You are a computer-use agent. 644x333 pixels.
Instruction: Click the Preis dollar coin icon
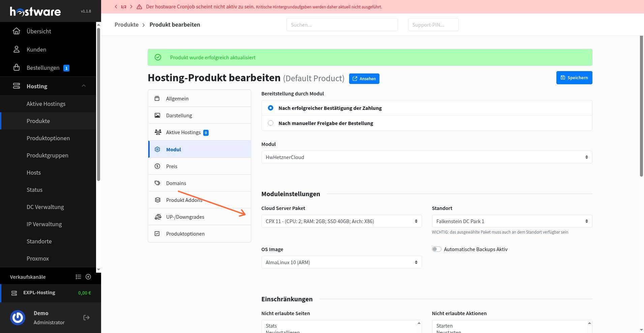coord(157,166)
